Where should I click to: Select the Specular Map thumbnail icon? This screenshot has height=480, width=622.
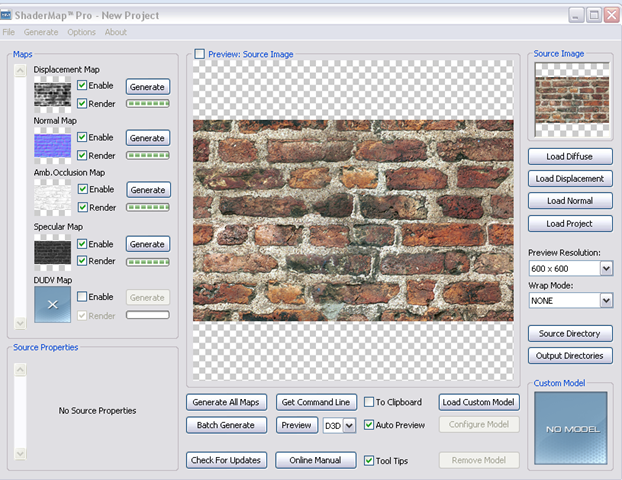coord(52,251)
